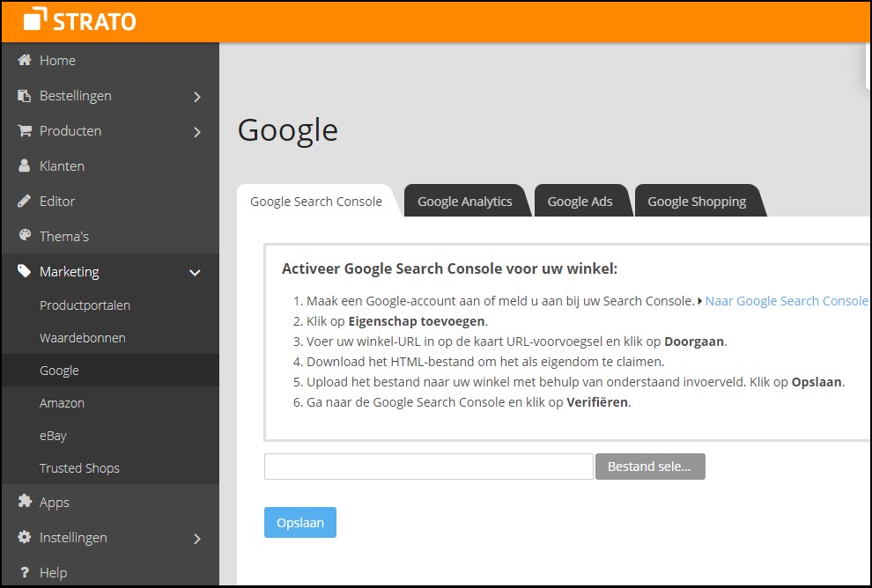Screen dimensions: 872x588
Task: Expand the Instellingen submenu arrow
Action: click(197, 539)
